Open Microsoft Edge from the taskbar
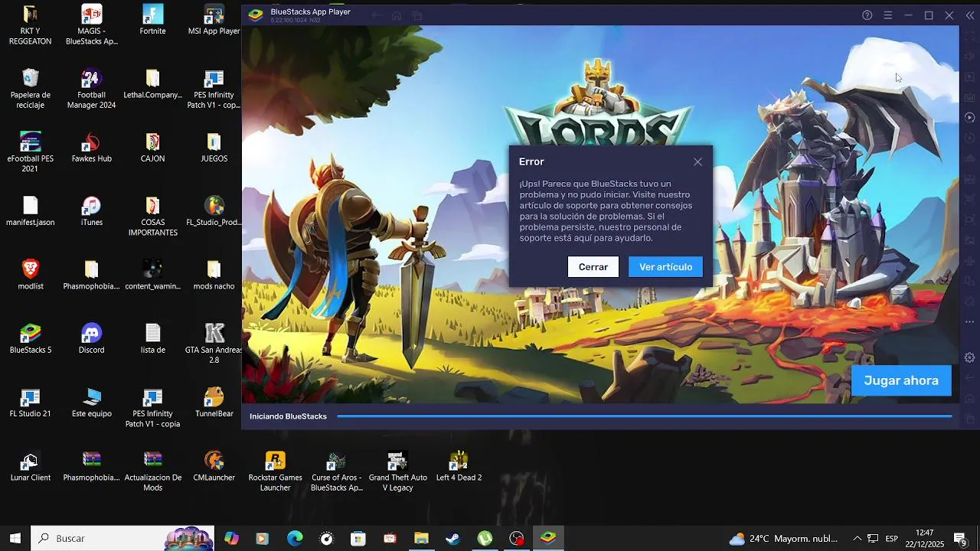980x551 pixels. click(295, 538)
